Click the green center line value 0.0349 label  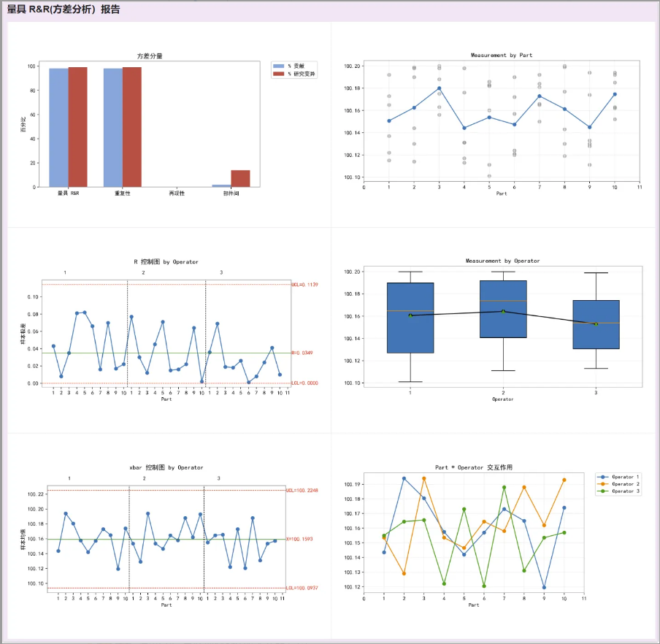pos(304,353)
